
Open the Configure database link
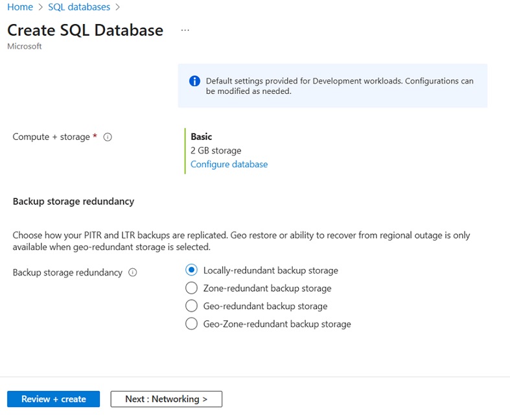[229, 164]
